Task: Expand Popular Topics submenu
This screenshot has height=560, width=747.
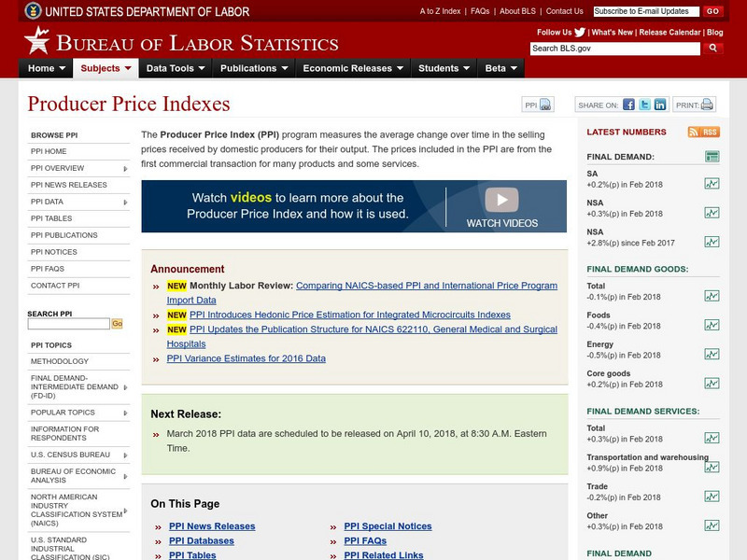Action: pyautogui.click(x=125, y=413)
